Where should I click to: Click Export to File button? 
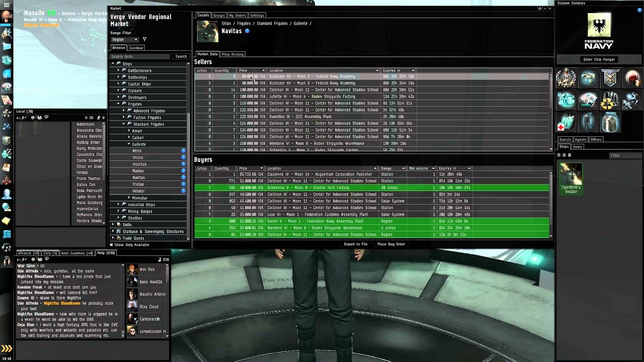[356, 244]
